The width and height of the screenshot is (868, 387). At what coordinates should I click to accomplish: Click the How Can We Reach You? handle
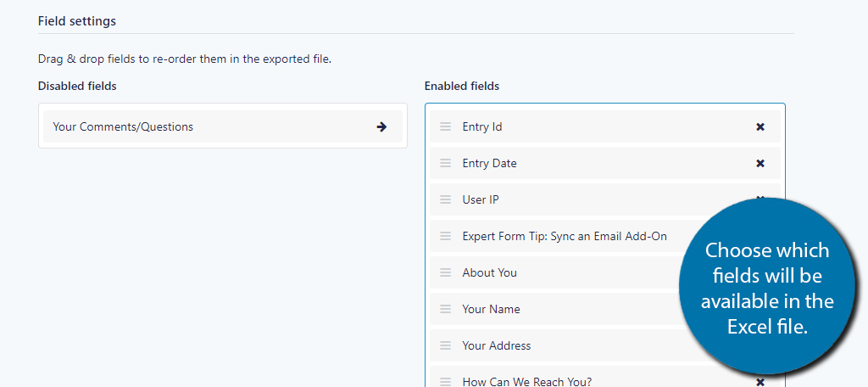coord(446,382)
